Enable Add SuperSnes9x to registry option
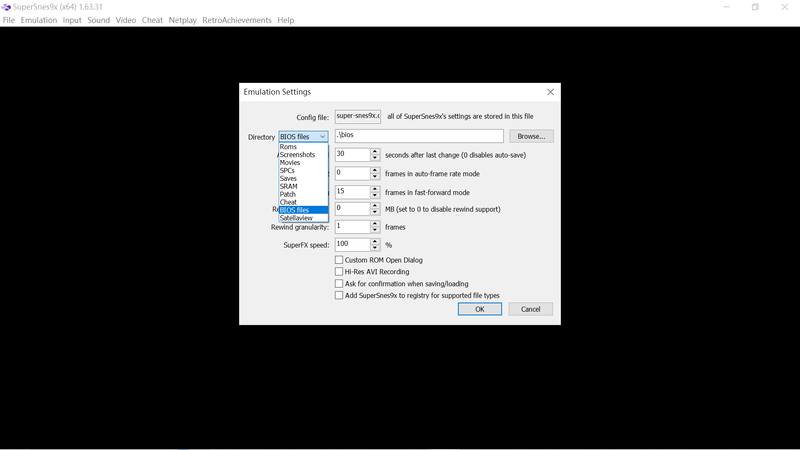800x450 pixels. pos(339,295)
